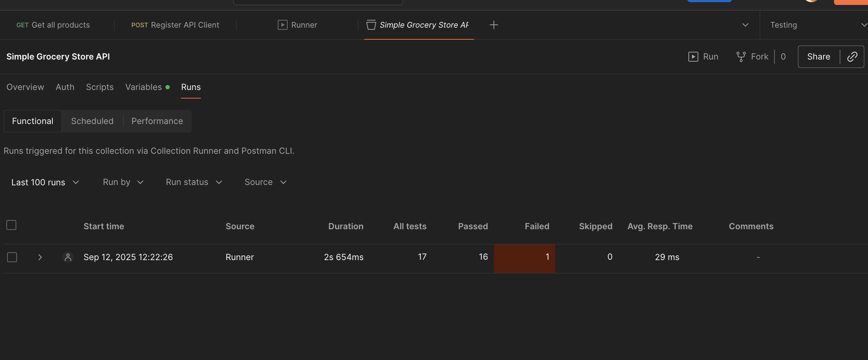Check the Sep 12 run row checkbox
The height and width of the screenshot is (360, 868).
(12, 257)
